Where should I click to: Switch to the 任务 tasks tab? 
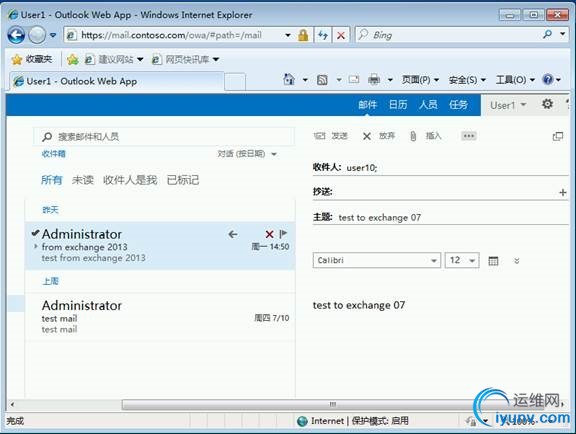click(458, 105)
